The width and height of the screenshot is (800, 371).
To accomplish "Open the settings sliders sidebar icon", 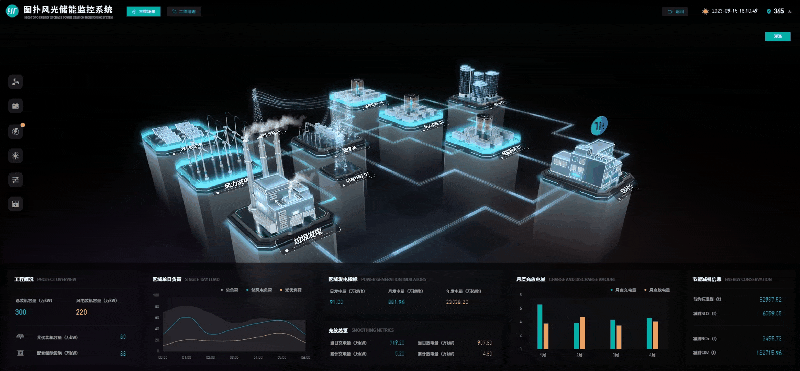I will [16, 180].
